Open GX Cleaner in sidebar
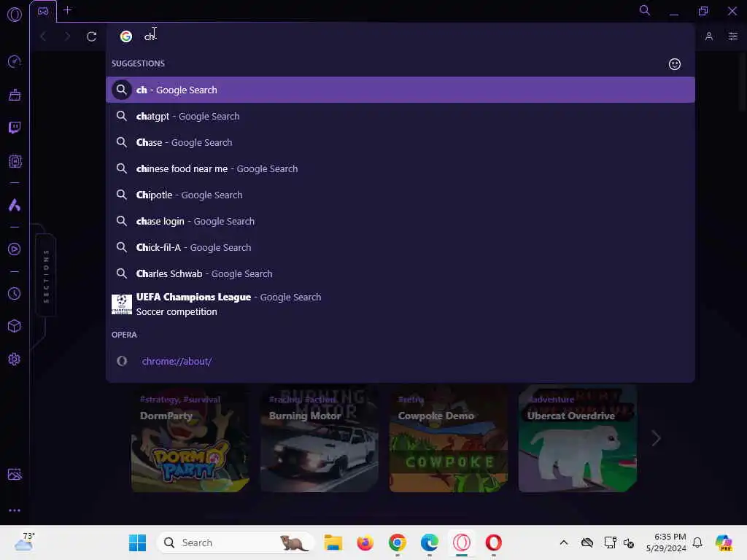 [x=15, y=95]
